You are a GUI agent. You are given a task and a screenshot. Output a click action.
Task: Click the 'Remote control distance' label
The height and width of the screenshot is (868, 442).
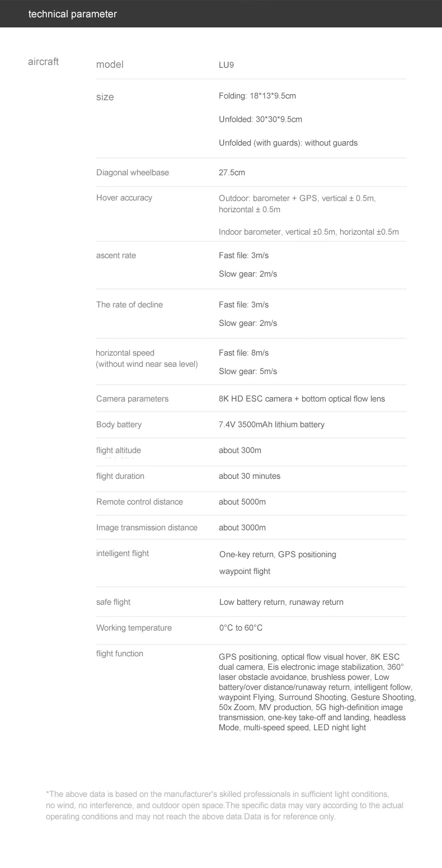139,502
